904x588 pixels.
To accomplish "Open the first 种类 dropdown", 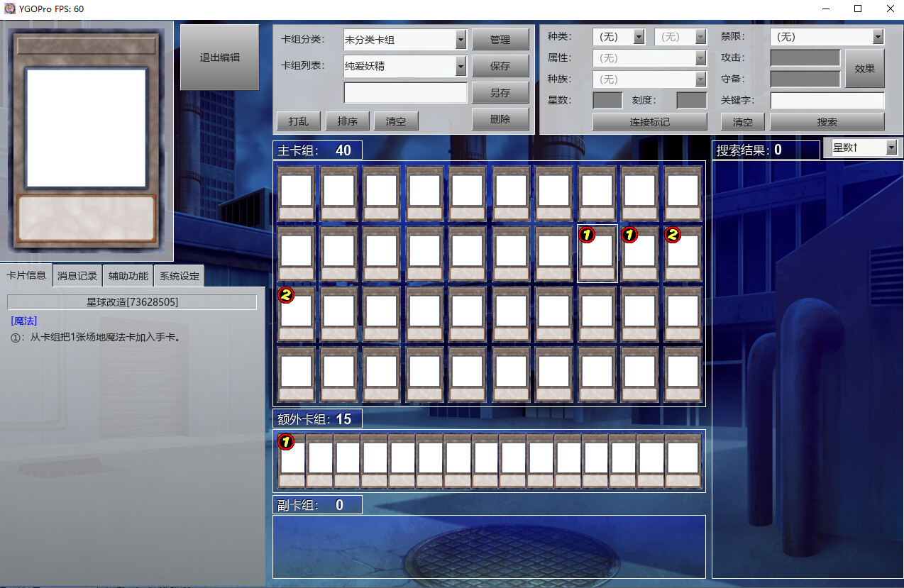I will coord(618,37).
